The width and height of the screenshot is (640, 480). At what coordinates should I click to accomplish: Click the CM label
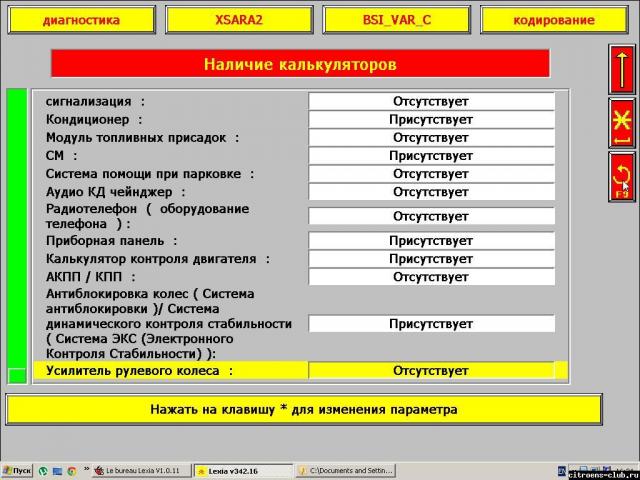pyautogui.click(x=61, y=156)
